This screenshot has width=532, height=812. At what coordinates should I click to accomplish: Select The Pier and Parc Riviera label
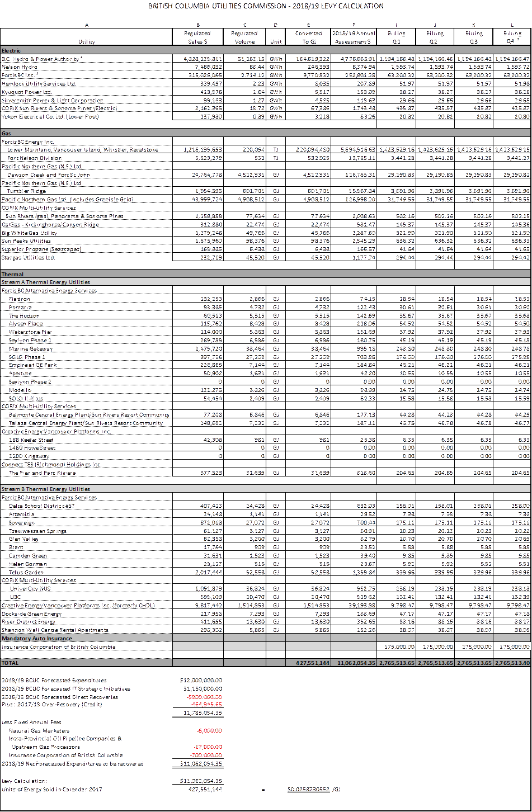point(43,473)
